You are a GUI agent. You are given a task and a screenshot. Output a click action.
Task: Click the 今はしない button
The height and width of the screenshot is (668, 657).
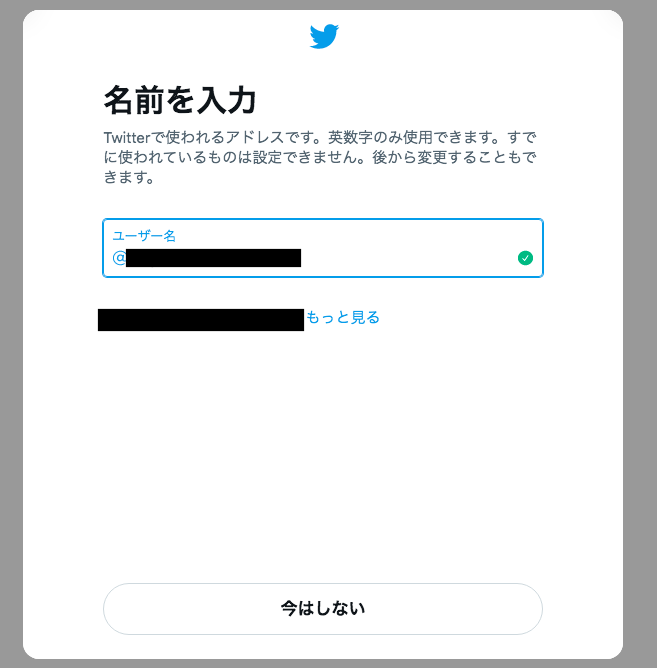[x=323, y=609]
